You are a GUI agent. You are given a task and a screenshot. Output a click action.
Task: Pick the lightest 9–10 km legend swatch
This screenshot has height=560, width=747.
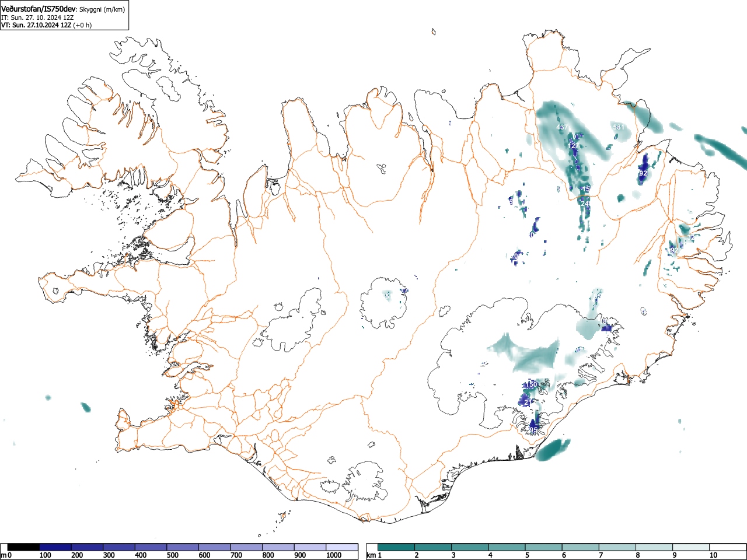pos(690,547)
